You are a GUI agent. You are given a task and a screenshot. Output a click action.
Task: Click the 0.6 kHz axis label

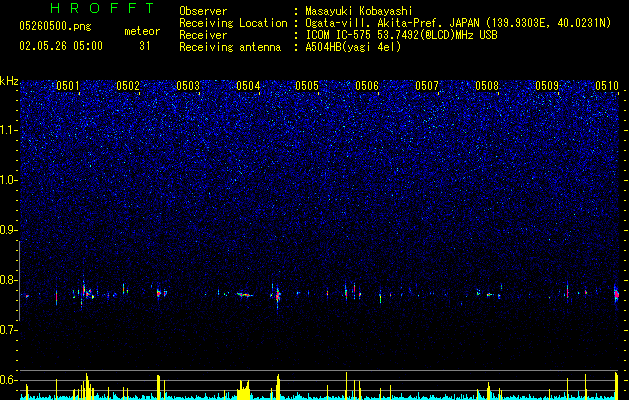pos(8,380)
